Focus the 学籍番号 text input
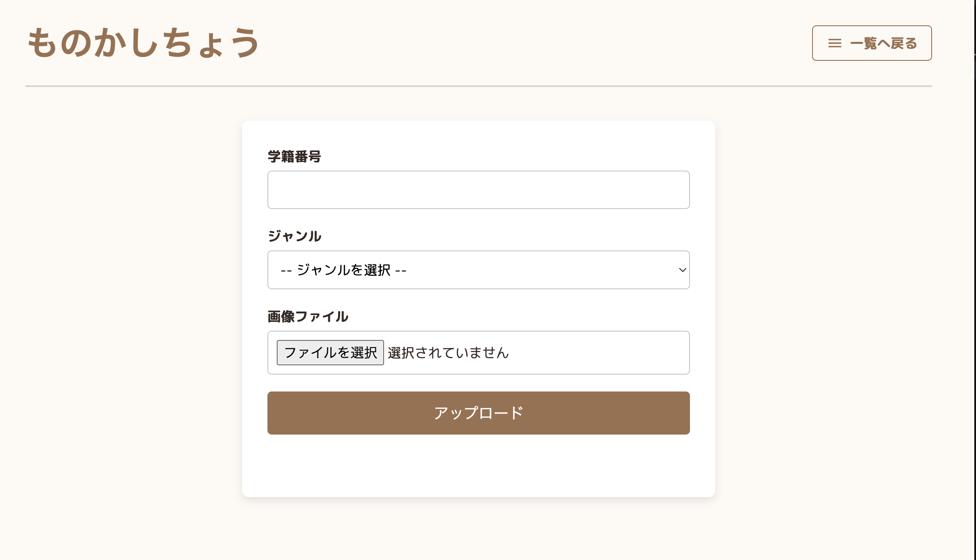The height and width of the screenshot is (560, 976). 478,190
